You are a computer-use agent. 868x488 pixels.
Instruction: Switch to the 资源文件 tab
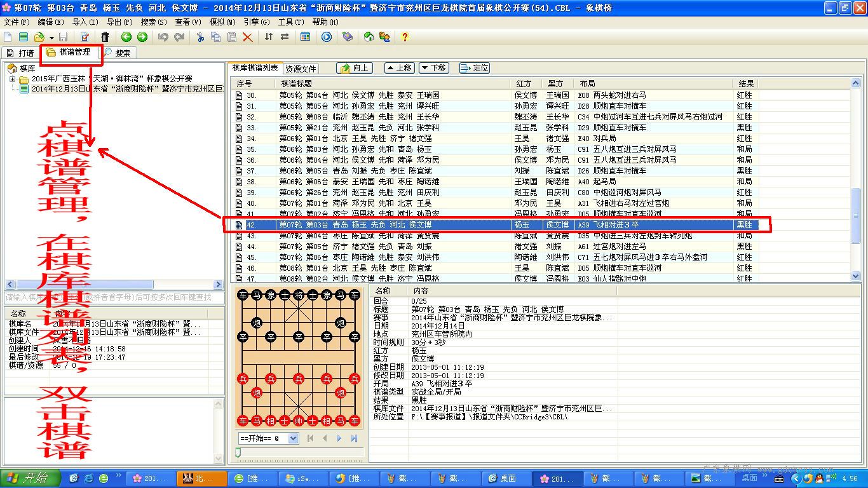(x=301, y=69)
